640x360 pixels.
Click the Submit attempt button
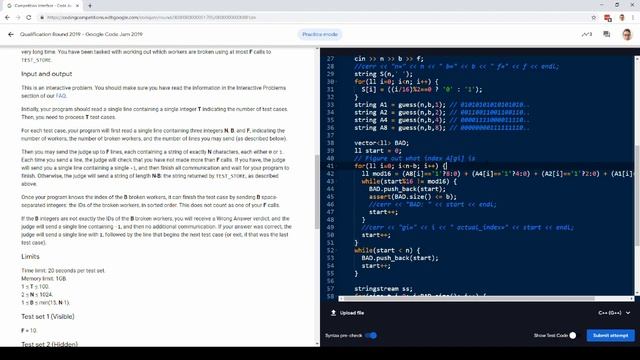coord(611,336)
